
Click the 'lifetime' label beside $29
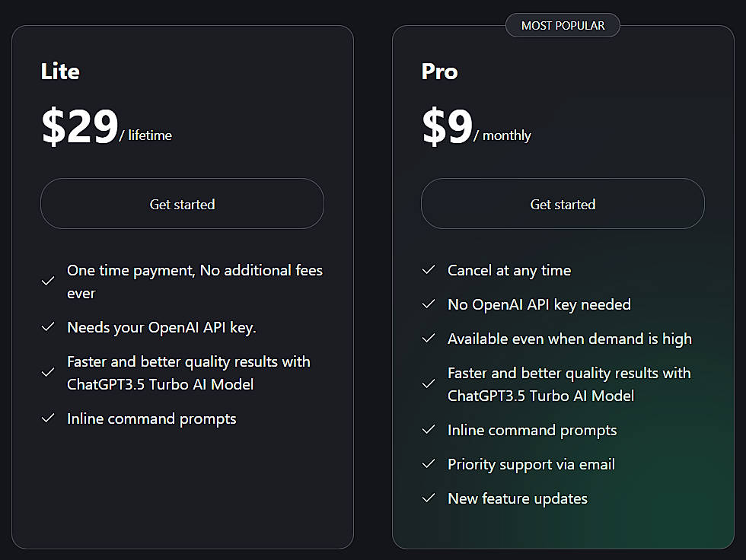pyautogui.click(x=149, y=135)
